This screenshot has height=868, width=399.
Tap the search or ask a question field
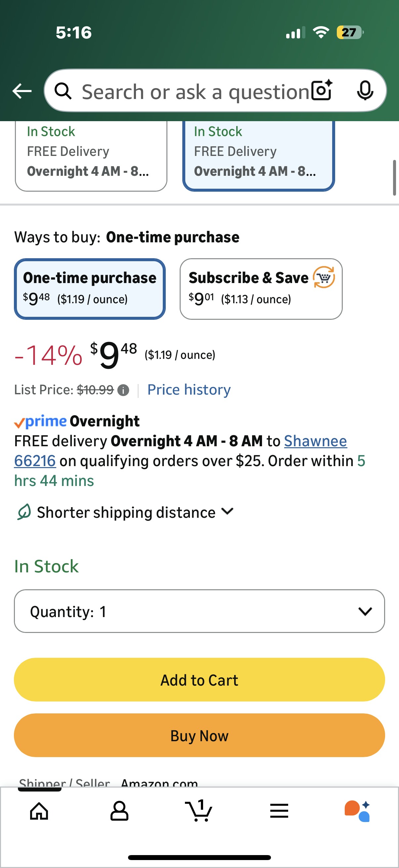pos(195,91)
